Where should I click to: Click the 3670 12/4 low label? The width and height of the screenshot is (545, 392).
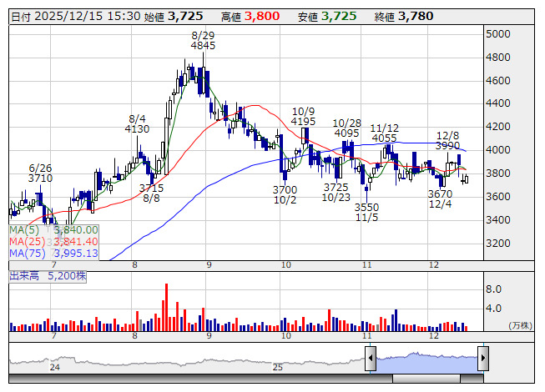[x=440, y=199]
